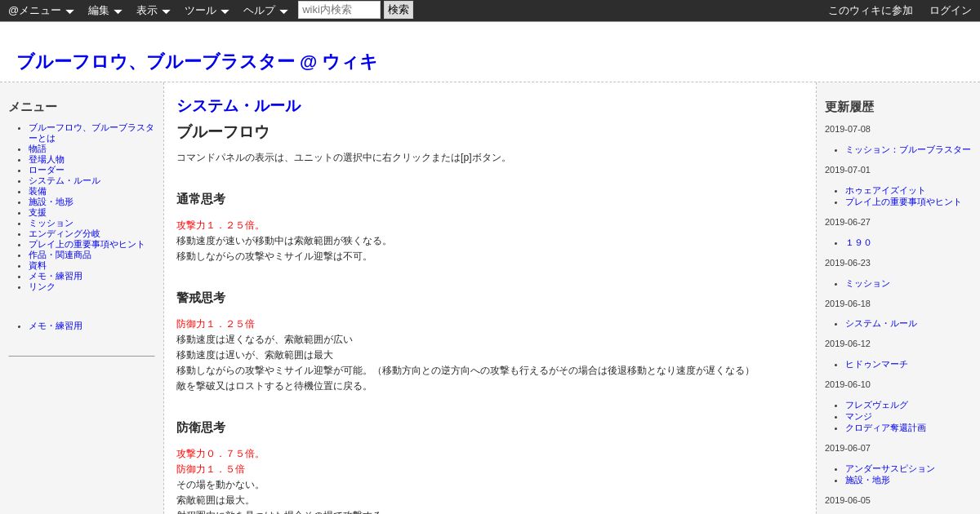
Task: Open update history link フレズヴェルグ
Action: coord(876,405)
